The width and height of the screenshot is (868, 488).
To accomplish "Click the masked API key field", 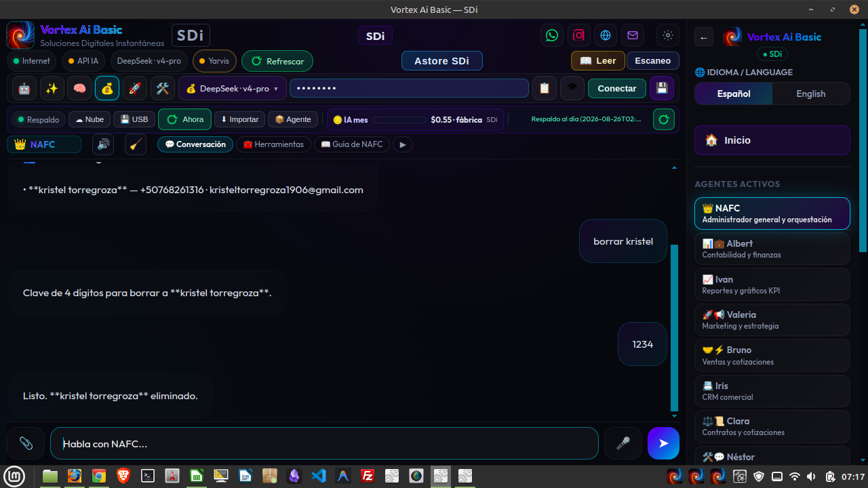I will point(409,88).
